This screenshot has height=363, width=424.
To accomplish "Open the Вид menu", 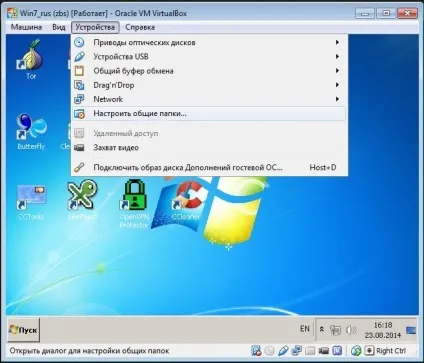I will pos(59,27).
